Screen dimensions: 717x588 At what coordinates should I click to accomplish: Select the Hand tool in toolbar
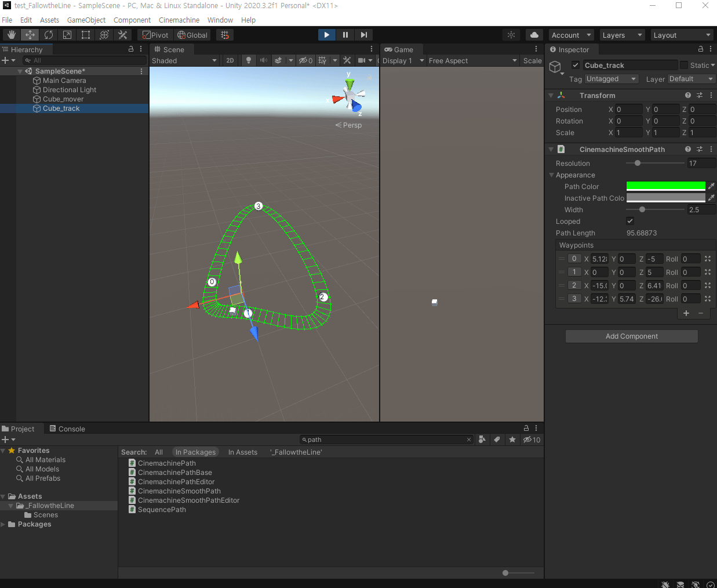[x=12, y=35]
